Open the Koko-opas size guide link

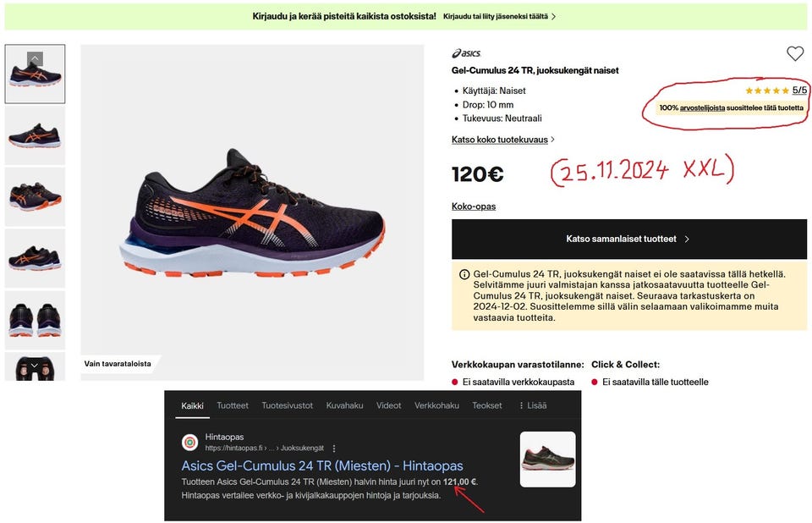pyautogui.click(x=474, y=206)
